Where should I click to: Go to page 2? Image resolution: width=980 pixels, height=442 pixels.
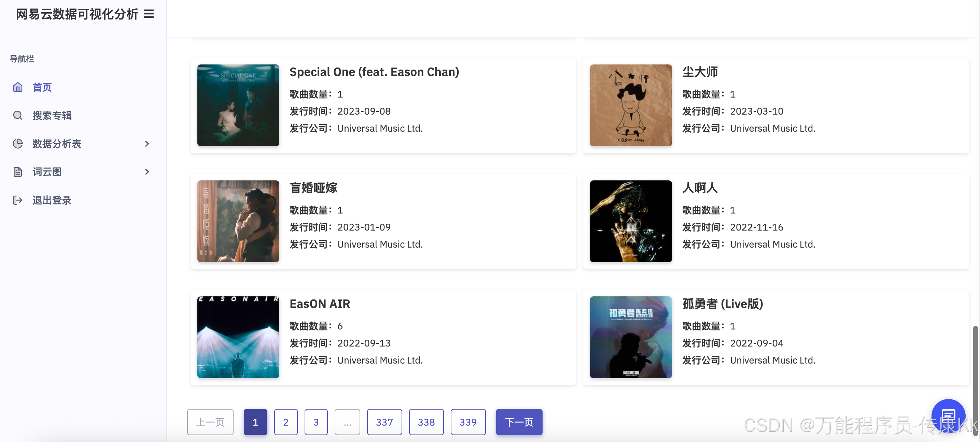pyautogui.click(x=285, y=422)
